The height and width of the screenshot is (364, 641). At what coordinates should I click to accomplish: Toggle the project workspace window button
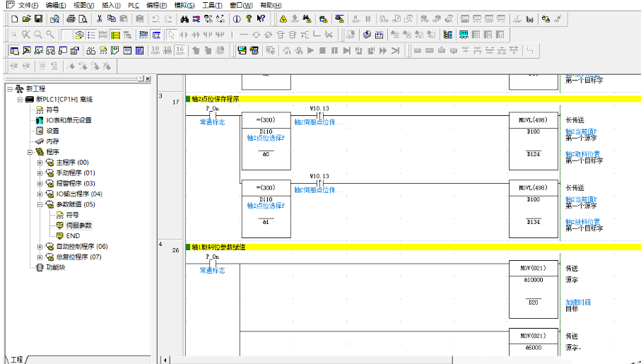15,50
